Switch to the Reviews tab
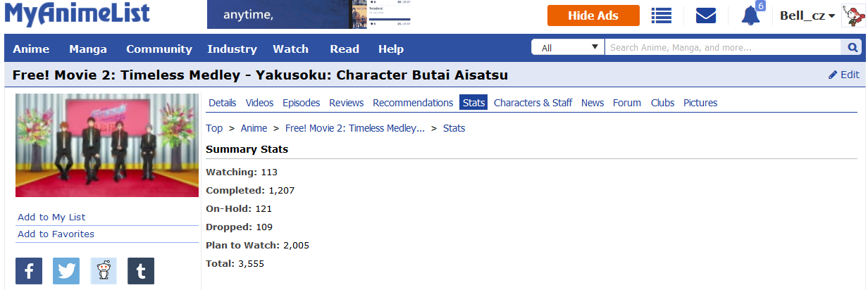The image size is (868, 290). point(346,103)
